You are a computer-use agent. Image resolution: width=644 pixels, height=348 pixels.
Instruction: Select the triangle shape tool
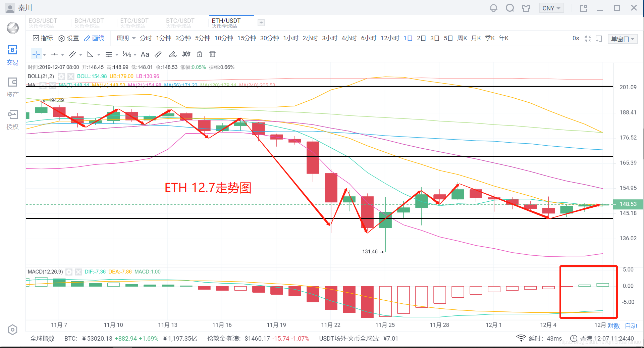coord(90,54)
